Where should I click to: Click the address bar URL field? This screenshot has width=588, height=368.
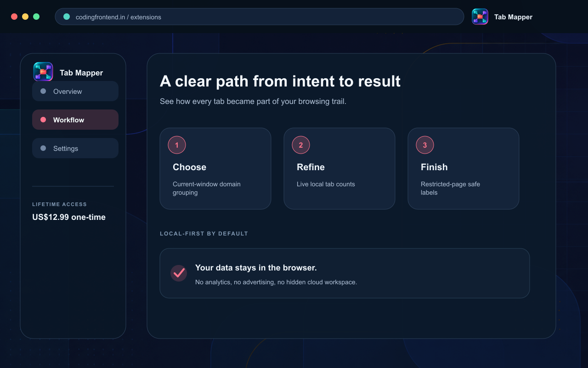[x=260, y=17]
